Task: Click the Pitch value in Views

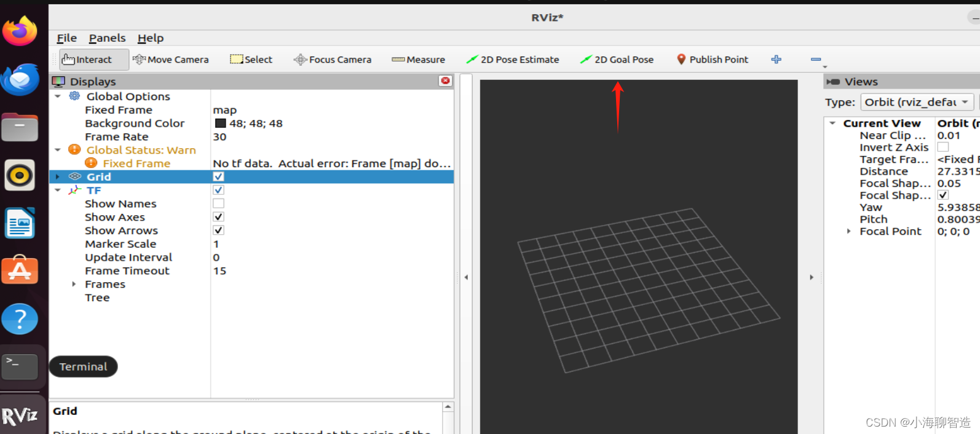Action: pyautogui.click(x=958, y=219)
